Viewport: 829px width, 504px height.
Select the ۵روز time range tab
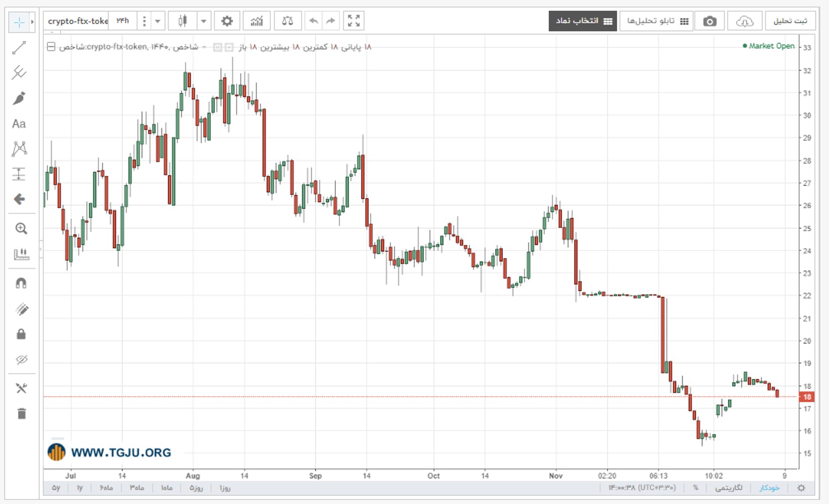(196, 488)
